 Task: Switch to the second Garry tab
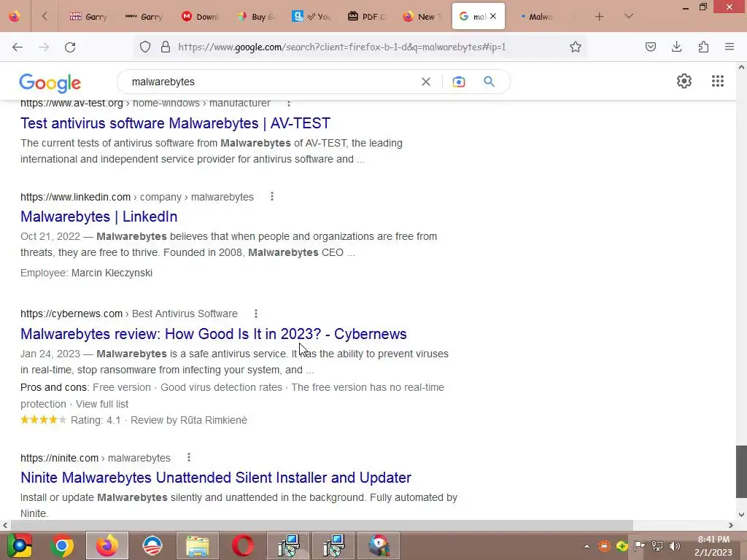(x=144, y=17)
